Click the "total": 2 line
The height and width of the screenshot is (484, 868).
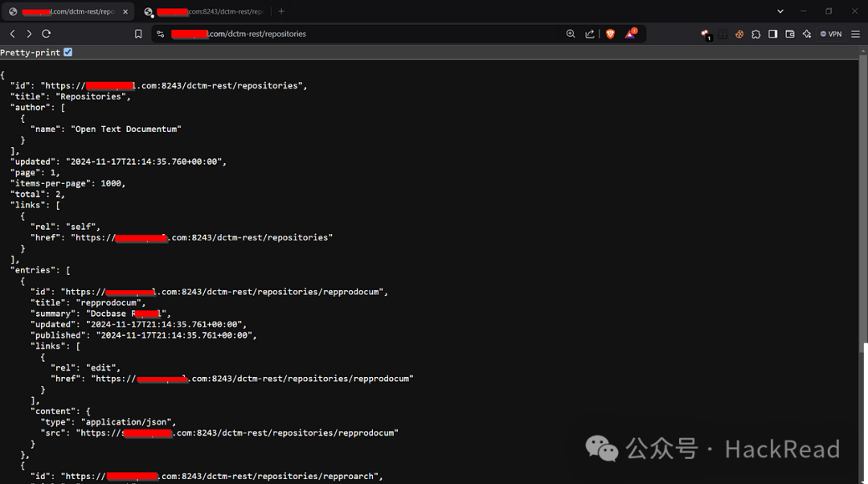point(37,195)
